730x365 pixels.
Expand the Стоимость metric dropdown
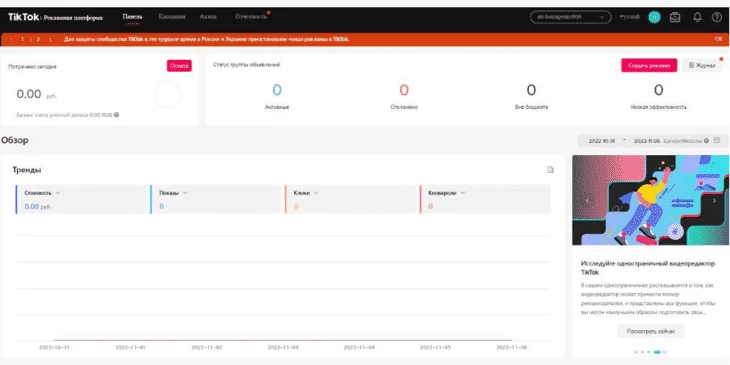(58, 193)
